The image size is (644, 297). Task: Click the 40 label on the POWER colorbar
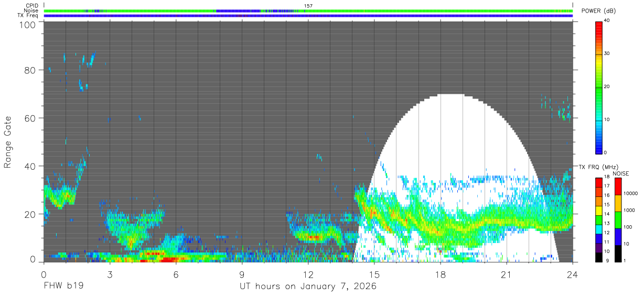[606, 20]
